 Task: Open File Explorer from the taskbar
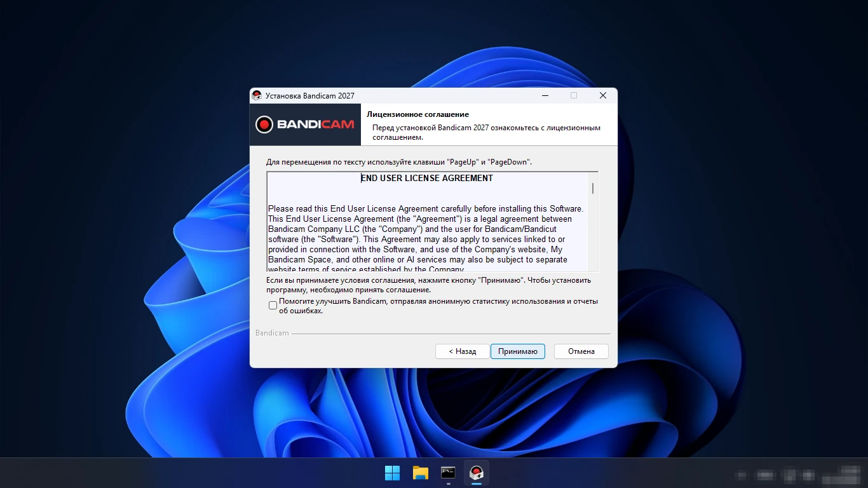tap(421, 473)
